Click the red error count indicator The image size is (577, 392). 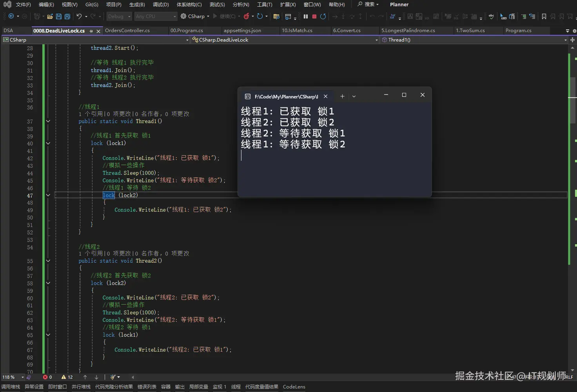point(47,377)
